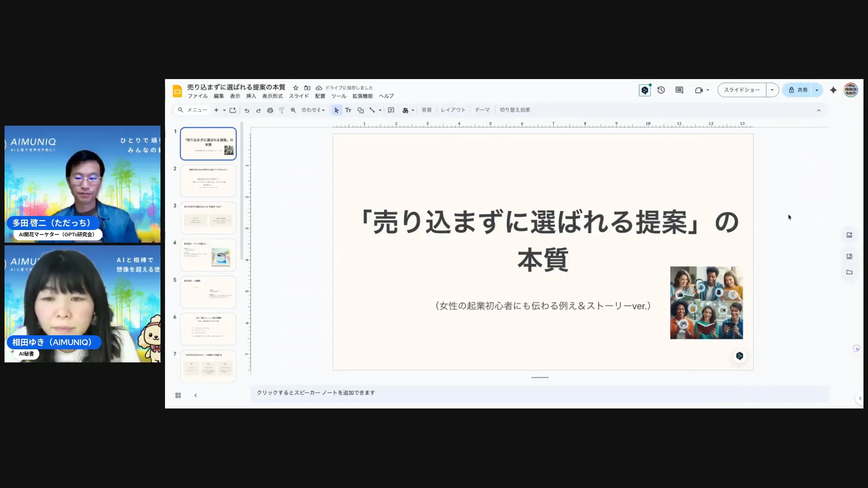This screenshot has height=488, width=868.
Task: Star the presentation as favorite
Action: click(296, 88)
